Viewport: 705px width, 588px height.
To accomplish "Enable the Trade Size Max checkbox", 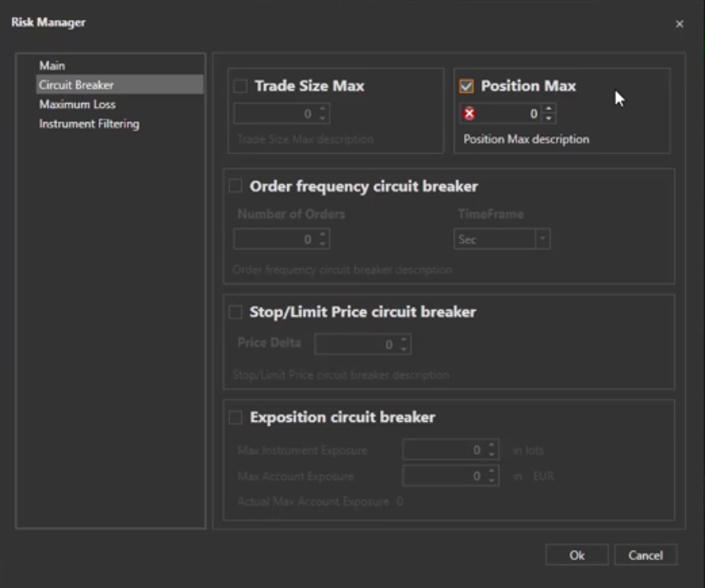I will point(240,86).
